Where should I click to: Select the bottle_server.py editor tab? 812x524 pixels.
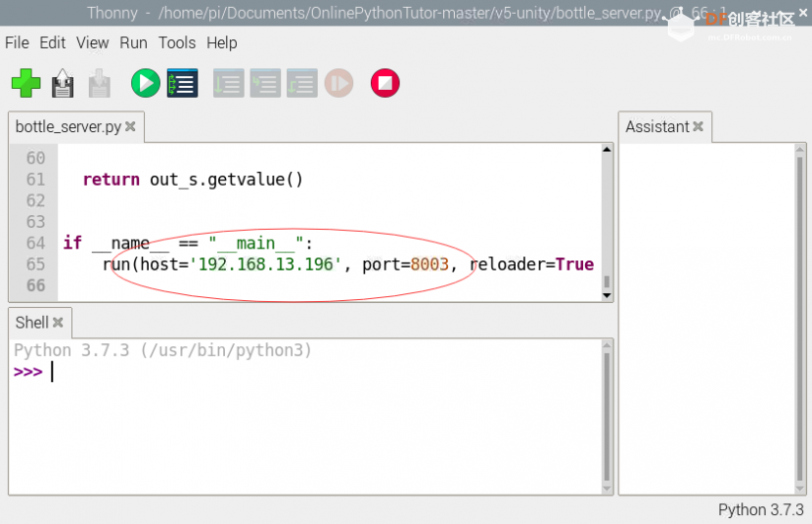68,127
